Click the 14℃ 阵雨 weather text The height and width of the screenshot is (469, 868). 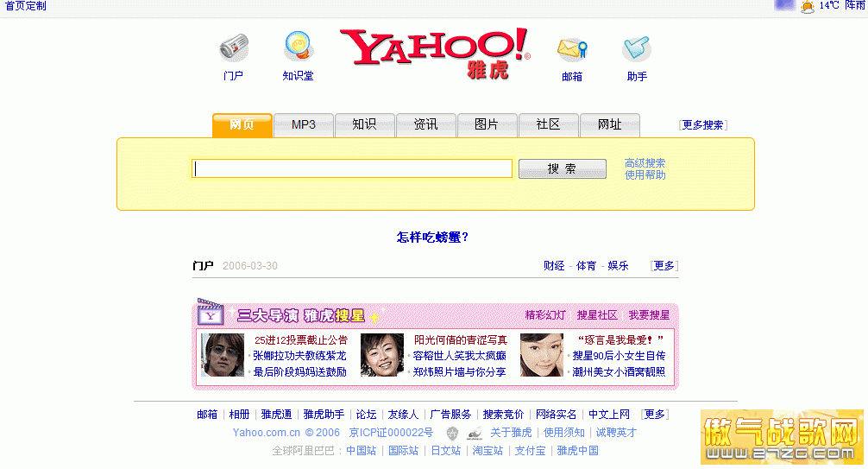842,5
